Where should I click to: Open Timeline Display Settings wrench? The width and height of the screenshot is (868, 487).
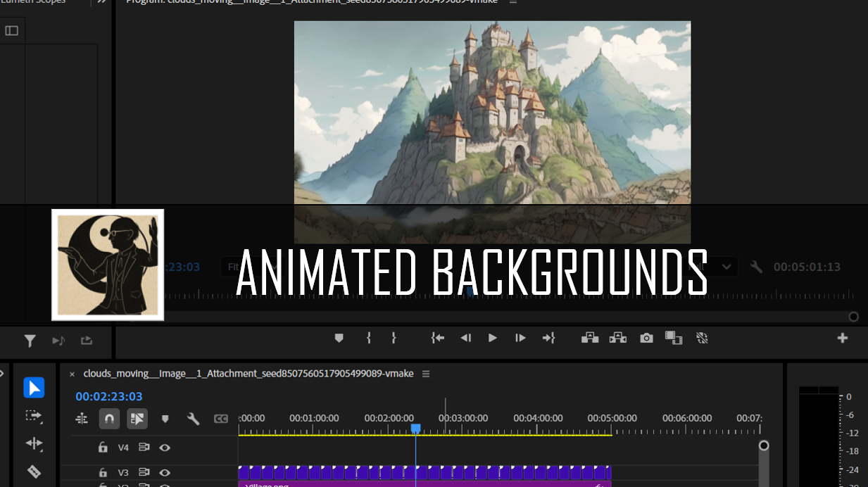click(193, 419)
